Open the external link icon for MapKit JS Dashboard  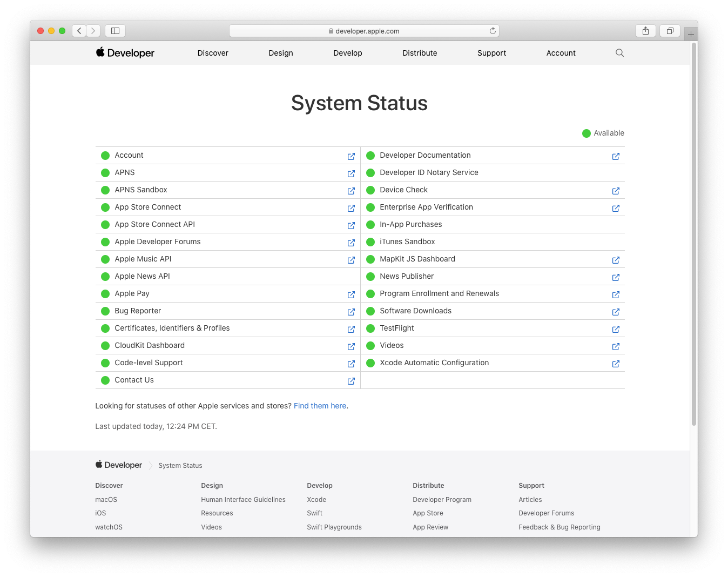pos(616,260)
